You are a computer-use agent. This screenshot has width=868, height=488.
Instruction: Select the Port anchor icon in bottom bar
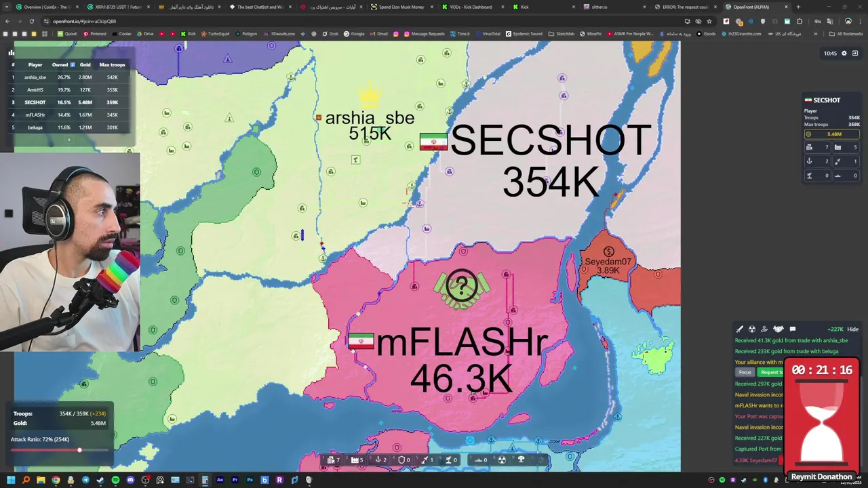(x=378, y=460)
